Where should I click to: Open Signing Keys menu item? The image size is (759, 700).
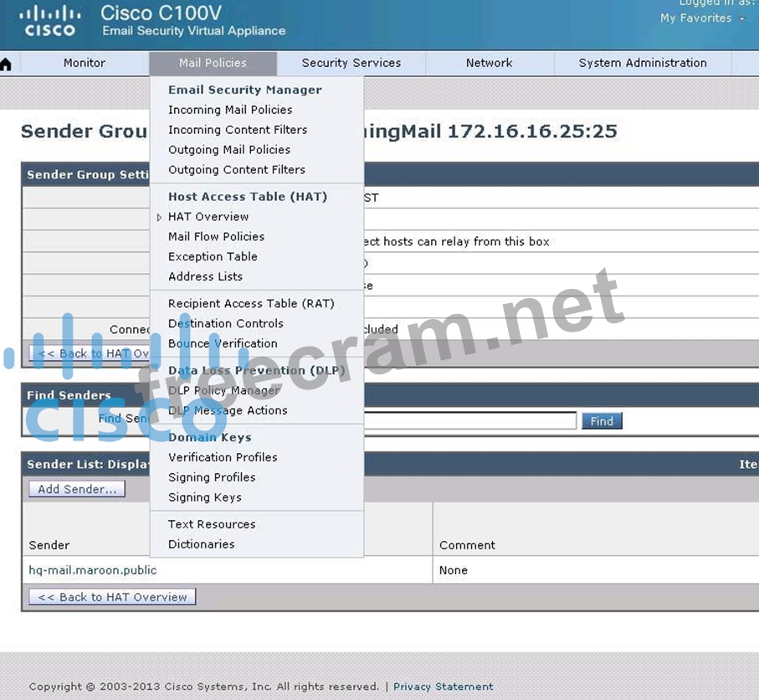point(204,497)
